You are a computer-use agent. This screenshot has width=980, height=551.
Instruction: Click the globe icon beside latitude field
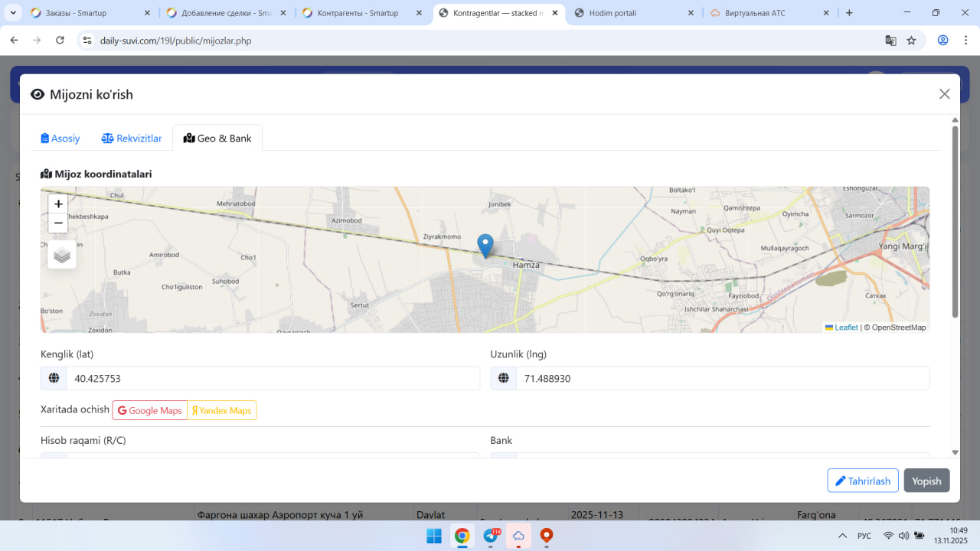tap(54, 378)
